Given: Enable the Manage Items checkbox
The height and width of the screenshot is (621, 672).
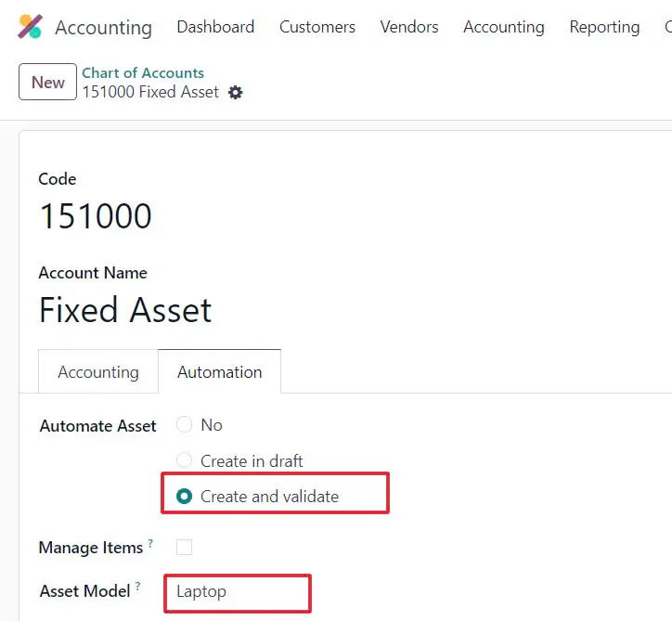Looking at the screenshot, I should [184, 548].
